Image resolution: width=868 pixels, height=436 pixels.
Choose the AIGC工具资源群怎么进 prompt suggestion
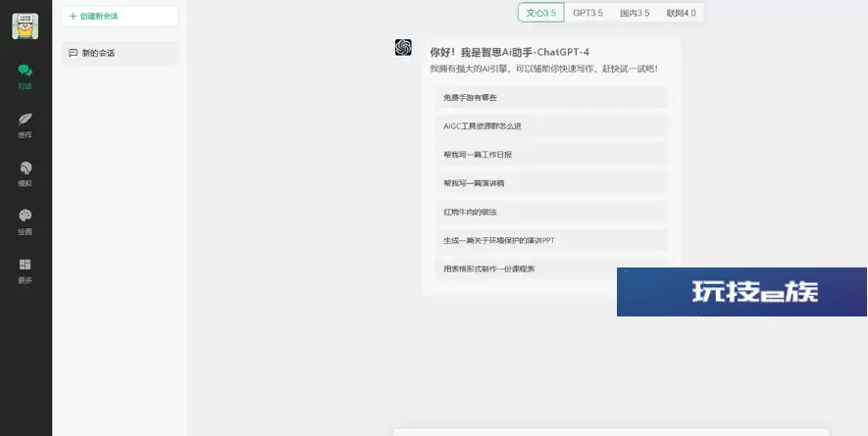click(551, 126)
